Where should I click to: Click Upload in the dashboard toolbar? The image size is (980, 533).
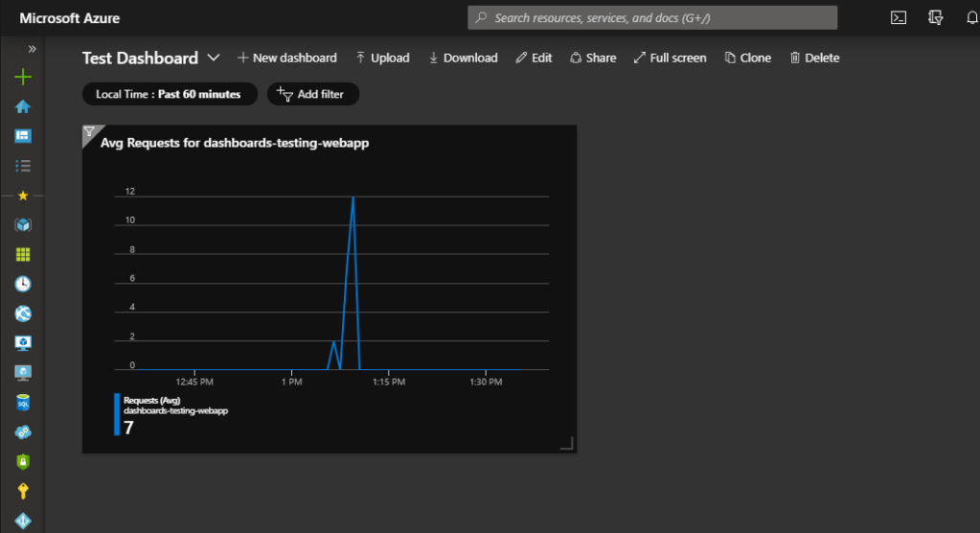coord(382,58)
